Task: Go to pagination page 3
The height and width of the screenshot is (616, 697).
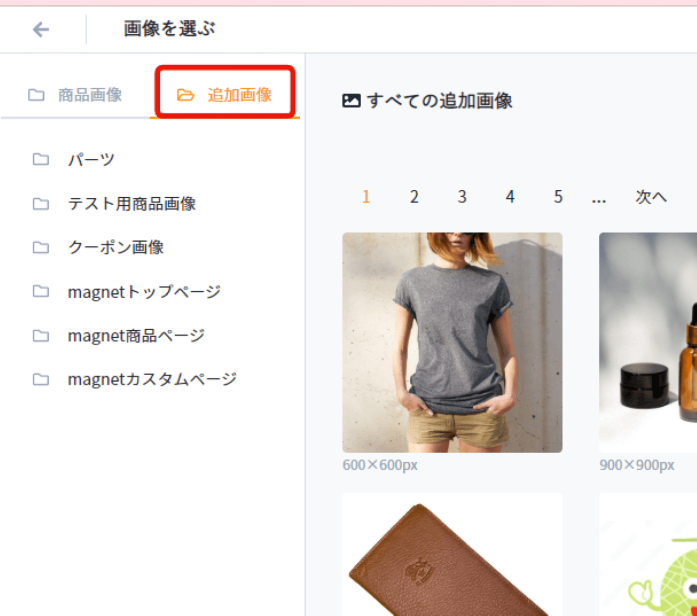Action: pos(462,197)
